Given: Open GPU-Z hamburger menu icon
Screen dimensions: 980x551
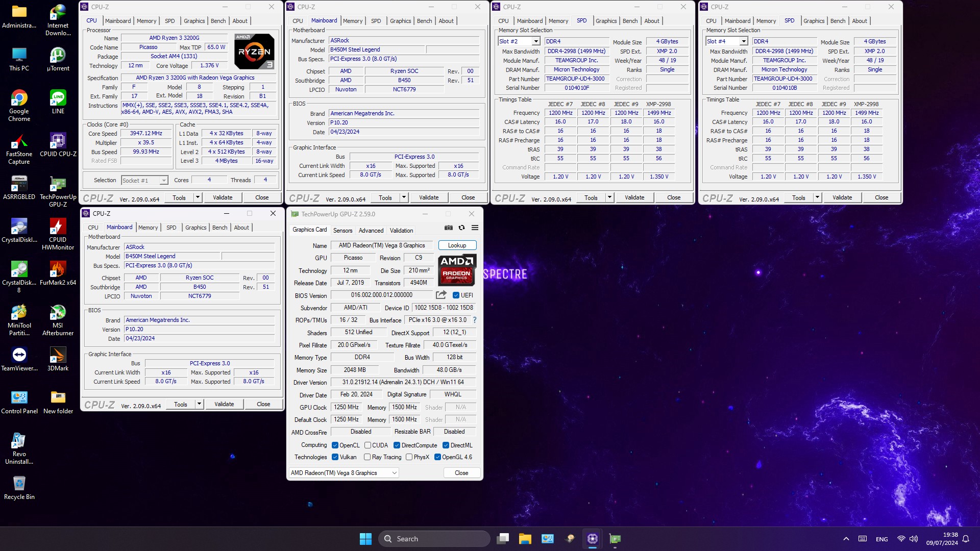Looking at the screenshot, I should tap(475, 228).
